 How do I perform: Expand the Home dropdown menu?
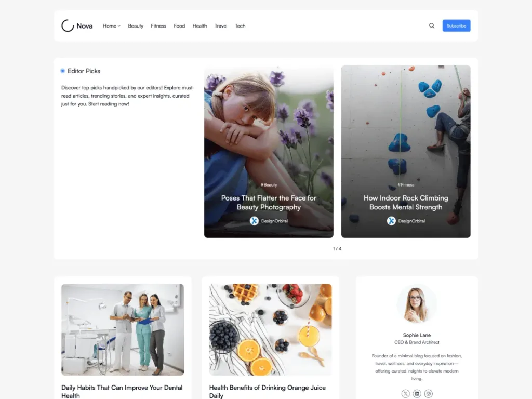(112, 26)
